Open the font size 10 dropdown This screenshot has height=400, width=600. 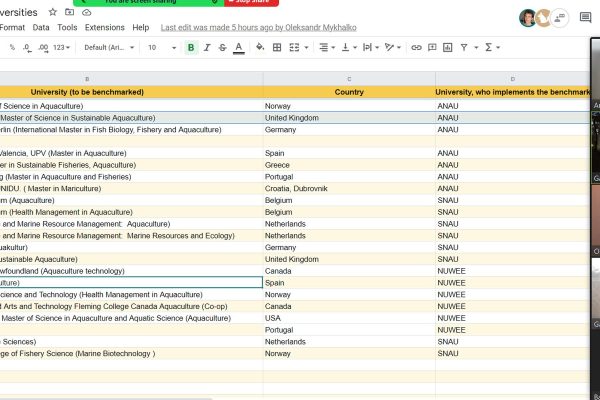[x=162, y=47]
